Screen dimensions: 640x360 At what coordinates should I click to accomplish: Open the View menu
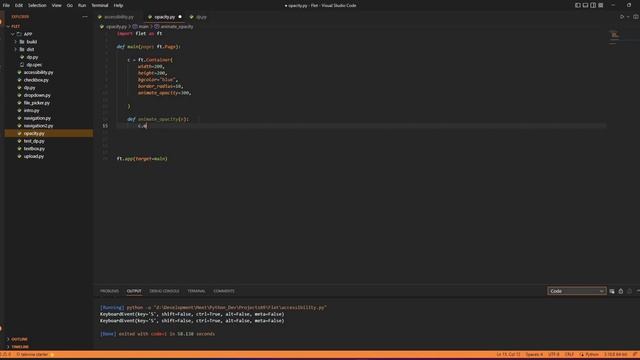pyautogui.click(x=56, y=5)
